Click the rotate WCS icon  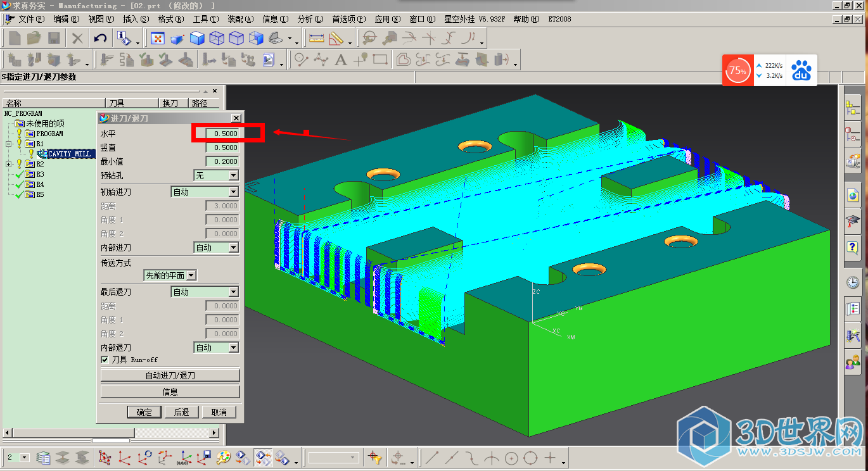click(145, 457)
